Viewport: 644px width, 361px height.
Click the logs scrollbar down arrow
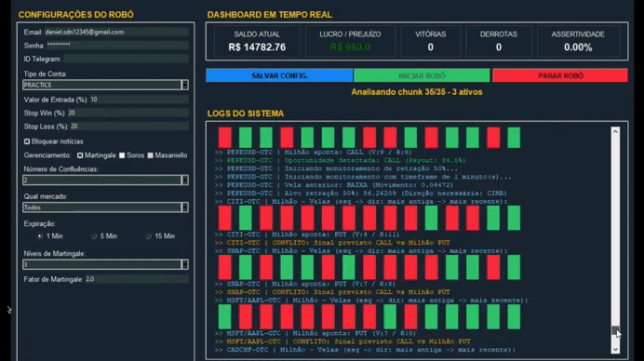coord(615,350)
